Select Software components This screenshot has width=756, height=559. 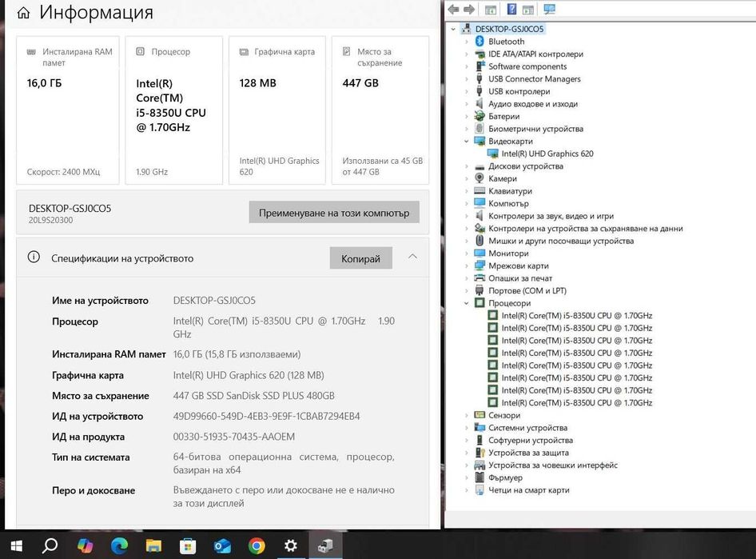coord(527,66)
